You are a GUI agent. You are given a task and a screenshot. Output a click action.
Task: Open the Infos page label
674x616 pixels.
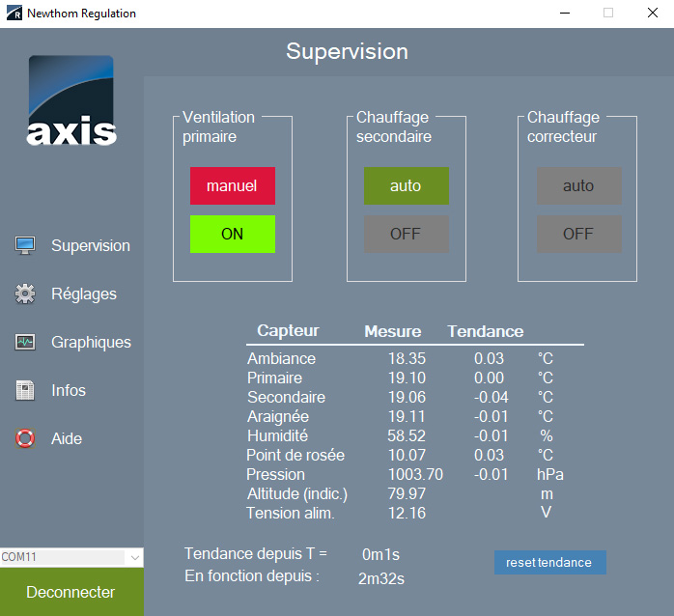point(69,390)
